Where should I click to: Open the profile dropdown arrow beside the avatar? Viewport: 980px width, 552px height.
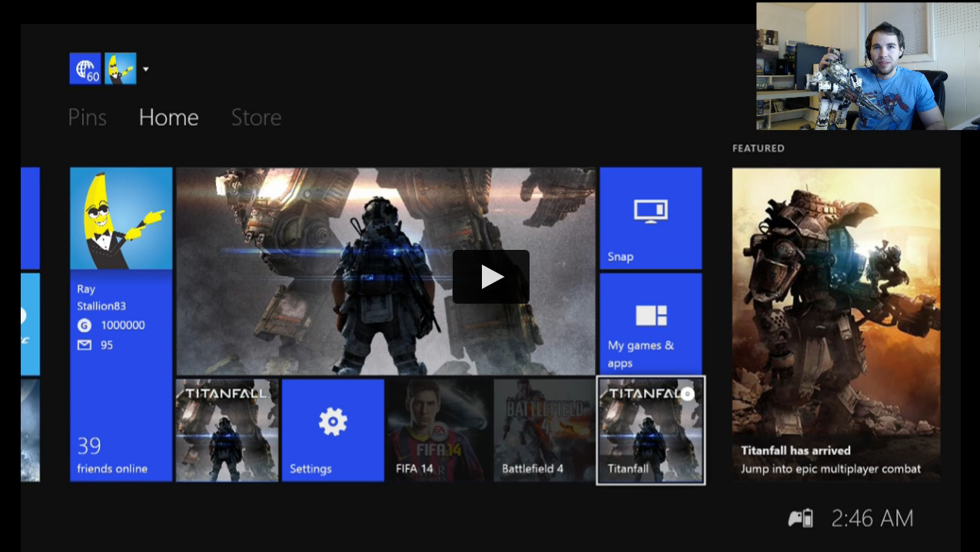pos(145,68)
